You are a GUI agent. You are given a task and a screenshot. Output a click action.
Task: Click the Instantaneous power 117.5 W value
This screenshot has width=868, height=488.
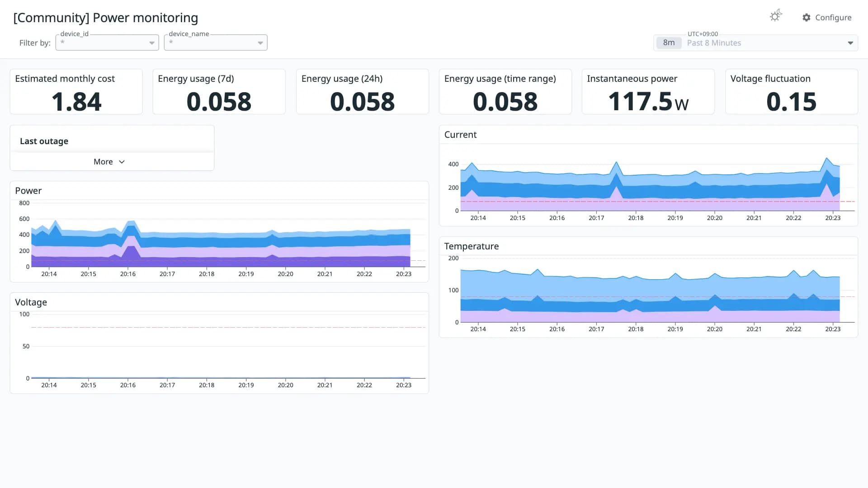(x=648, y=102)
